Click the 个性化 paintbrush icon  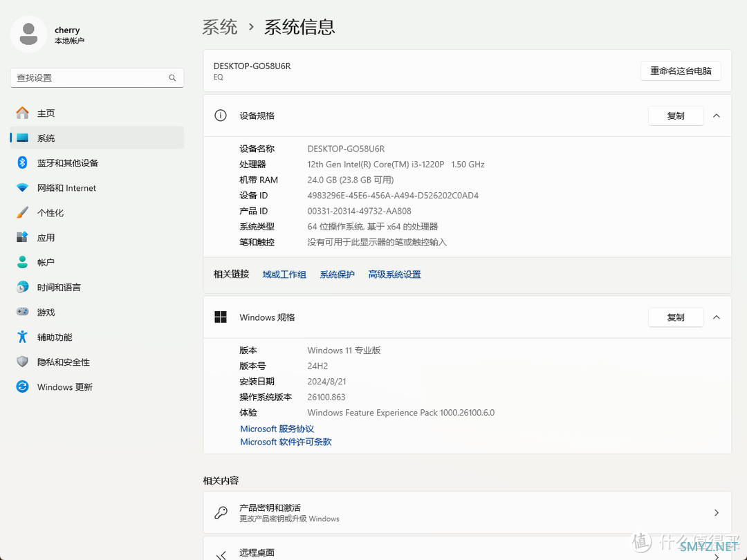tap(22, 212)
